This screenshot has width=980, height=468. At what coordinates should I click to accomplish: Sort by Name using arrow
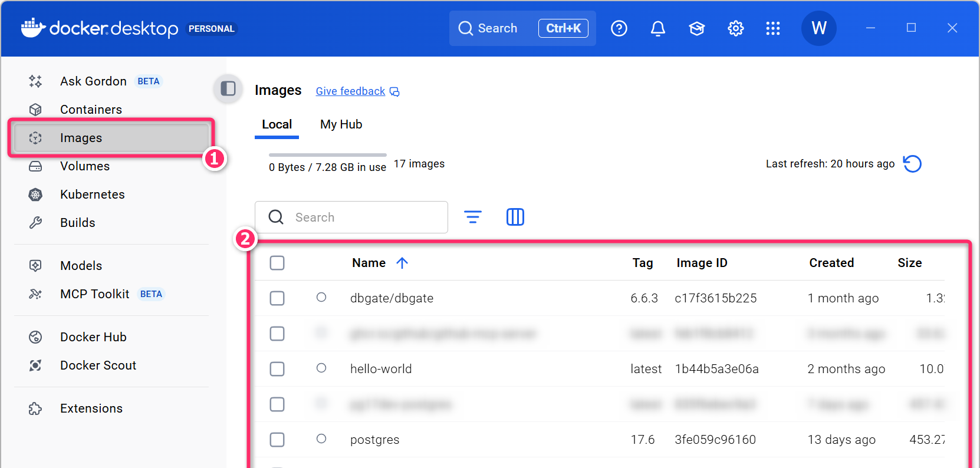click(x=402, y=263)
